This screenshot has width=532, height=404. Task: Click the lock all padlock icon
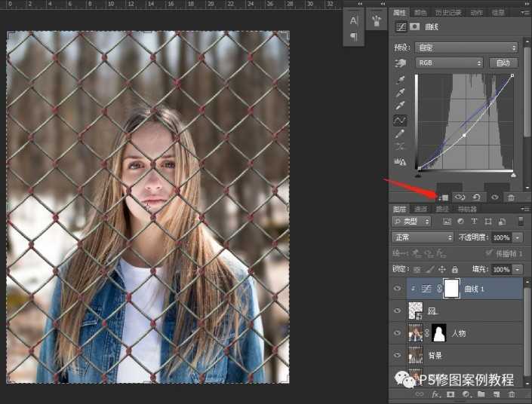click(454, 269)
